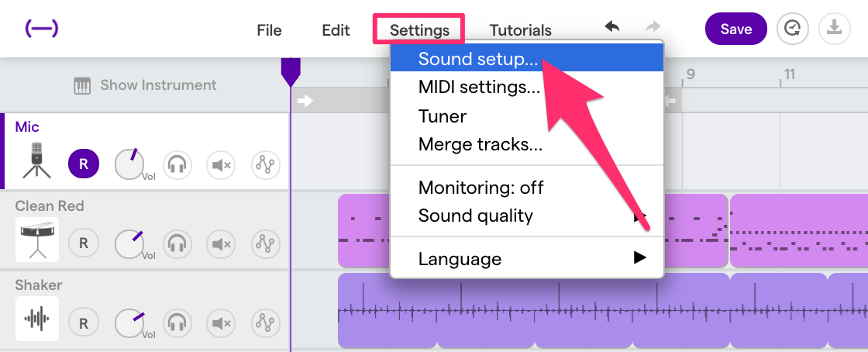Screen dimensions: 868x352
Task: Click the redo arrow icon
Action: tap(653, 27)
